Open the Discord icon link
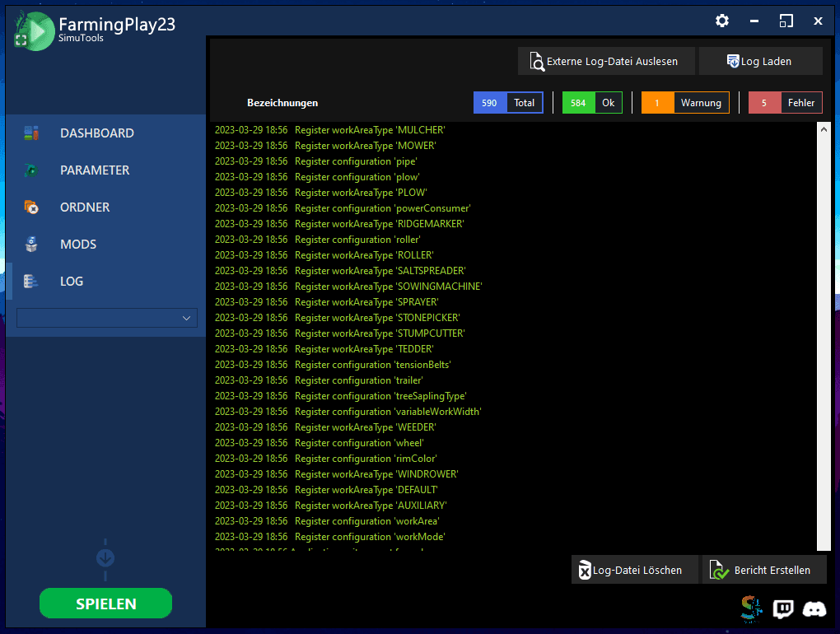840x634 pixels. (x=814, y=608)
